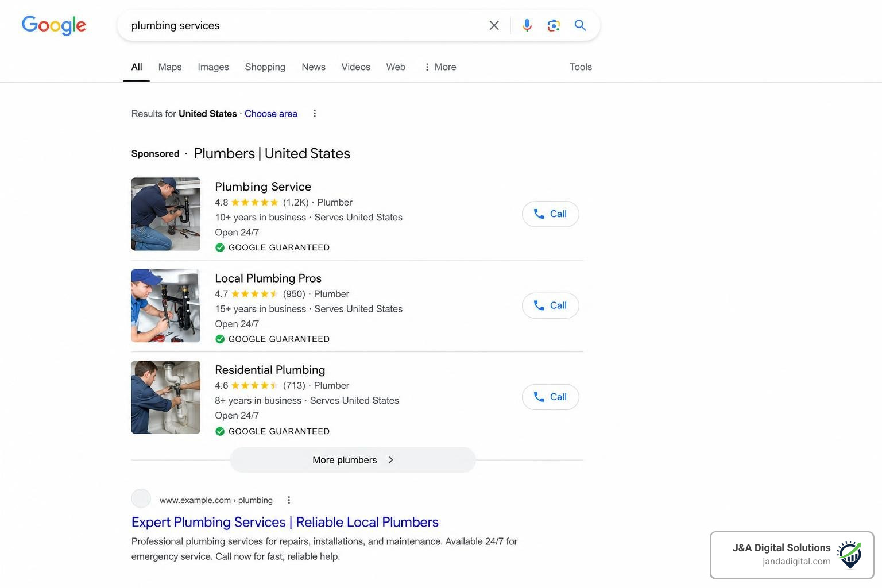The width and height of the screenshot is (882, 588).
Task: Clear the search box with the X icon
Action: pyautogui.click(x=494, y=25)
